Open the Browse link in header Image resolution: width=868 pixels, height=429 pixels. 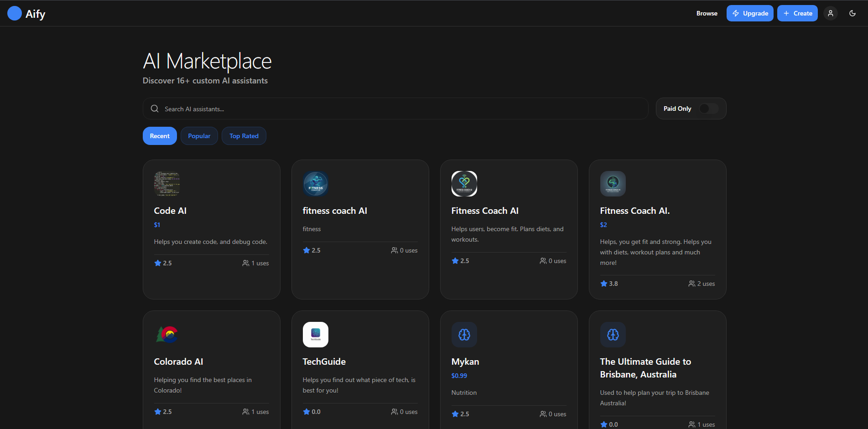[x=707, y=13]
